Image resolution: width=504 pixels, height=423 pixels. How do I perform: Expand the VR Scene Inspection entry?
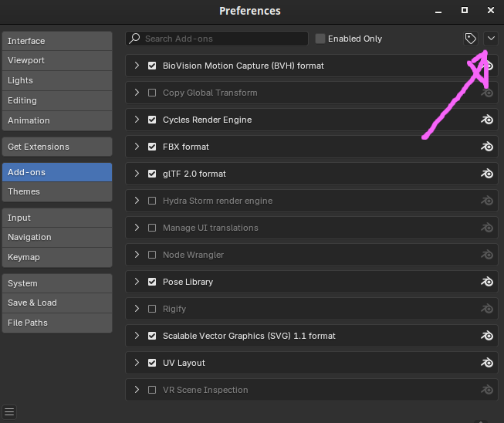click(x=137, y=390)
